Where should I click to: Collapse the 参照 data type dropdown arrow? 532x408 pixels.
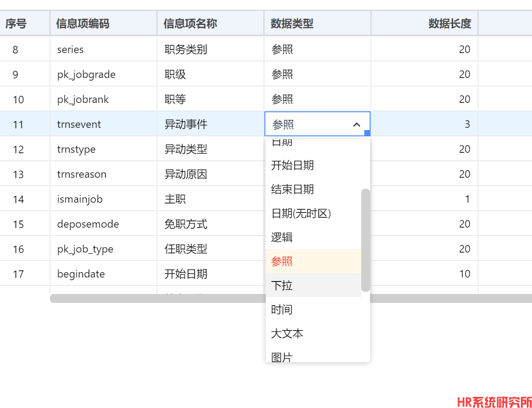[x=357, y=125]
